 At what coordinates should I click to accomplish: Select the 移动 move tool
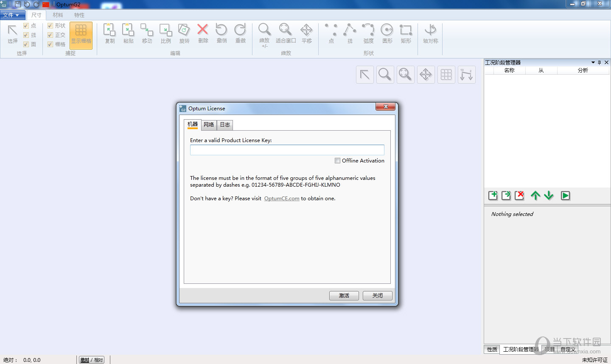point(147,34)
